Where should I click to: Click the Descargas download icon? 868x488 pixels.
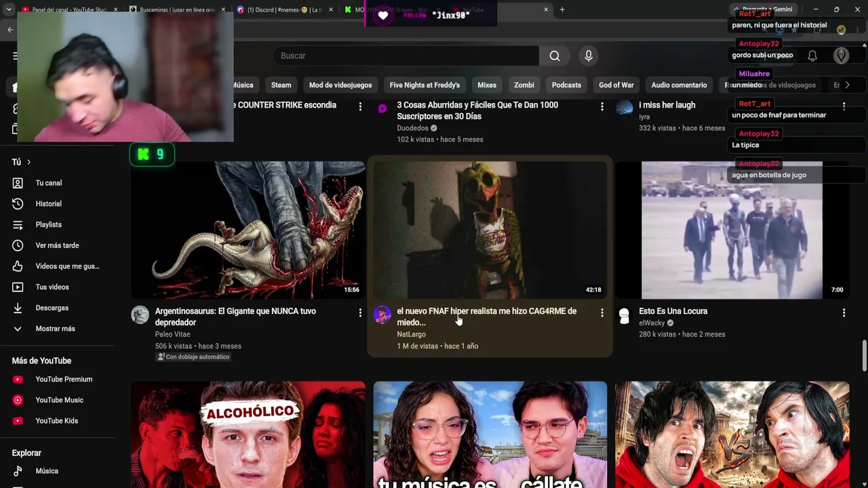point(18,308)
